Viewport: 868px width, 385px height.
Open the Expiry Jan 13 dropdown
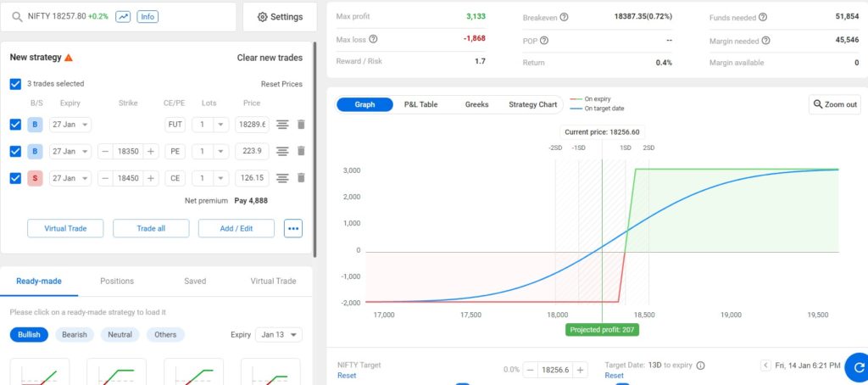tap(278, 334)
